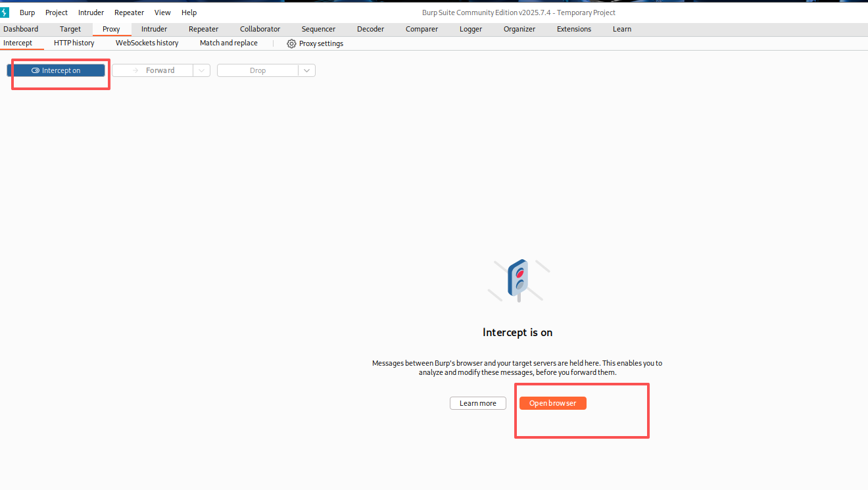Click the orange Open browser button
The width and height of the screenshot is (868, 490).
click(x=552, y=403)
